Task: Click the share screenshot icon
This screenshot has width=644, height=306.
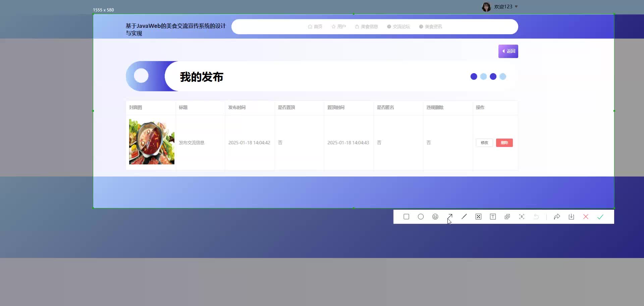Action: click(557, 217)
